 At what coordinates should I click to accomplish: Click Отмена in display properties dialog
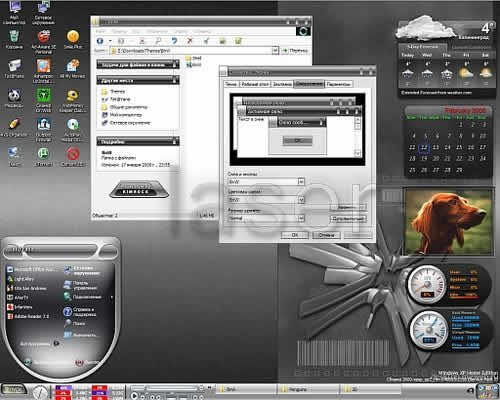(x=326, y=235)
